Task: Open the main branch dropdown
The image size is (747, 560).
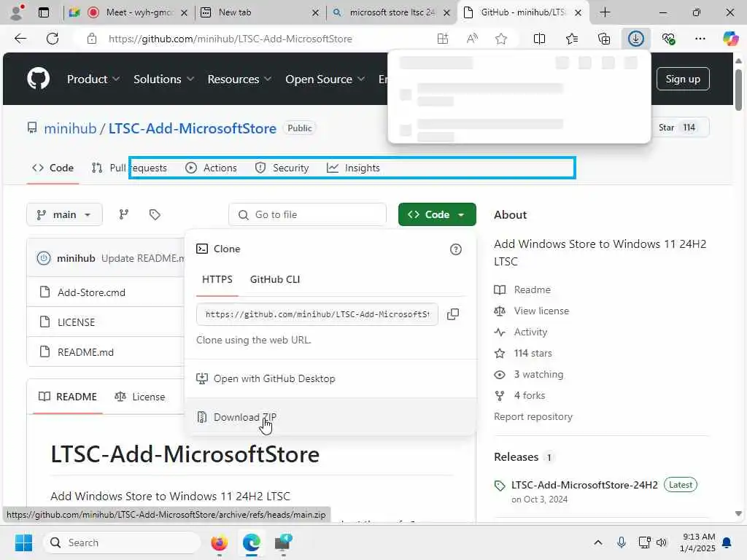Action: point(64,215)
